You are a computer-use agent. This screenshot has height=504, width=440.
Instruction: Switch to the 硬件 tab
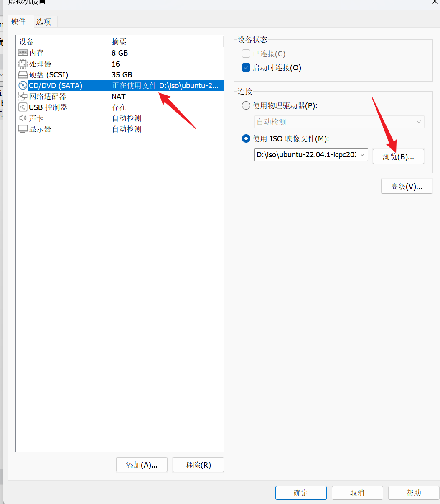18,21
